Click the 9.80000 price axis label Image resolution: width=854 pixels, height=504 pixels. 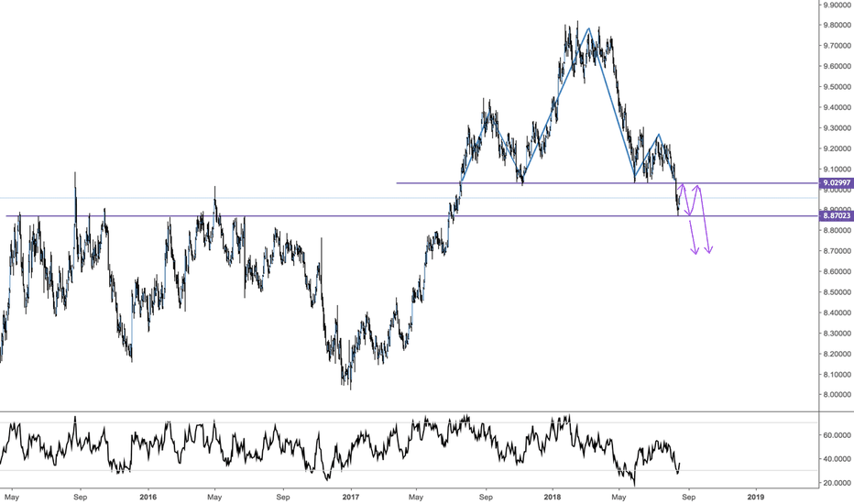pos(837,25)
